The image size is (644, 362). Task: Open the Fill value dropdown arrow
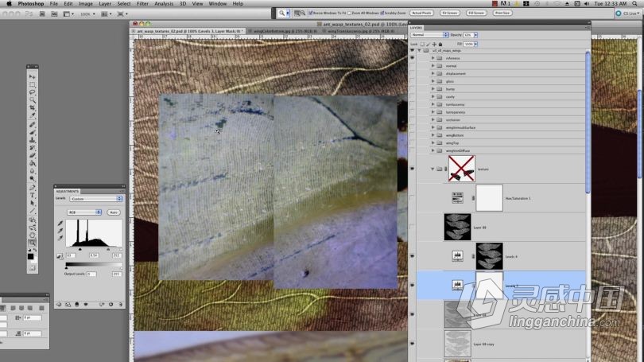click(x=475, y=44)
